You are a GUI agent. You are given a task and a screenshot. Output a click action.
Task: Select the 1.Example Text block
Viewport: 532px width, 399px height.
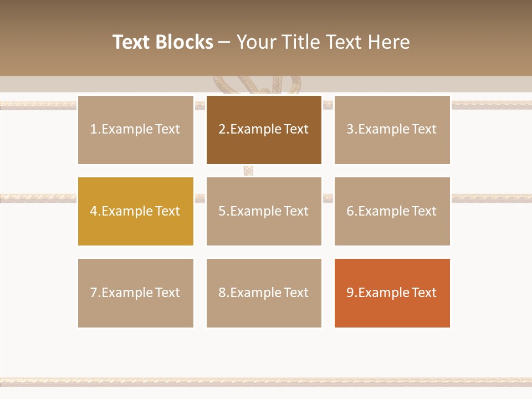[x=136, y=130]
